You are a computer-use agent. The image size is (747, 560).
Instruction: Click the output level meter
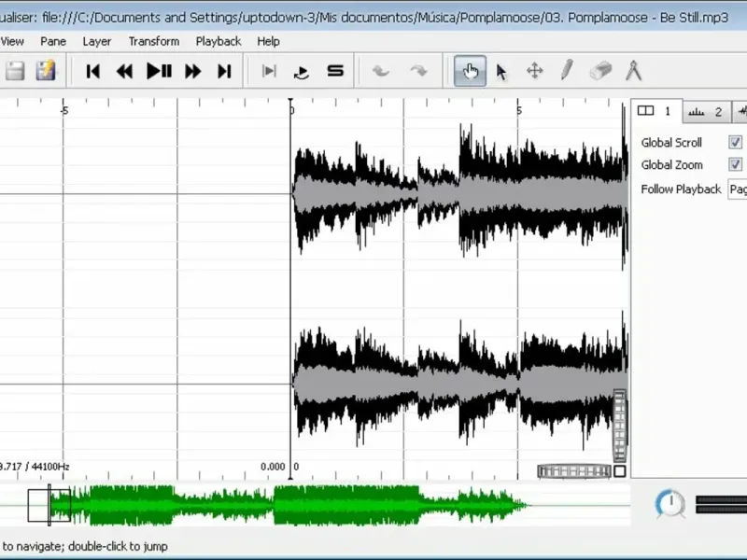(721, 505)
